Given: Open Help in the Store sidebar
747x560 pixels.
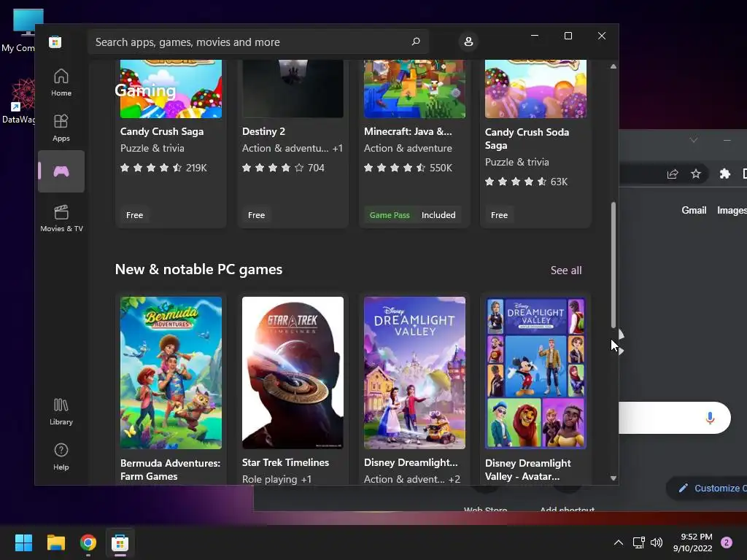Looking at the screenshot, I should point(61,456).
